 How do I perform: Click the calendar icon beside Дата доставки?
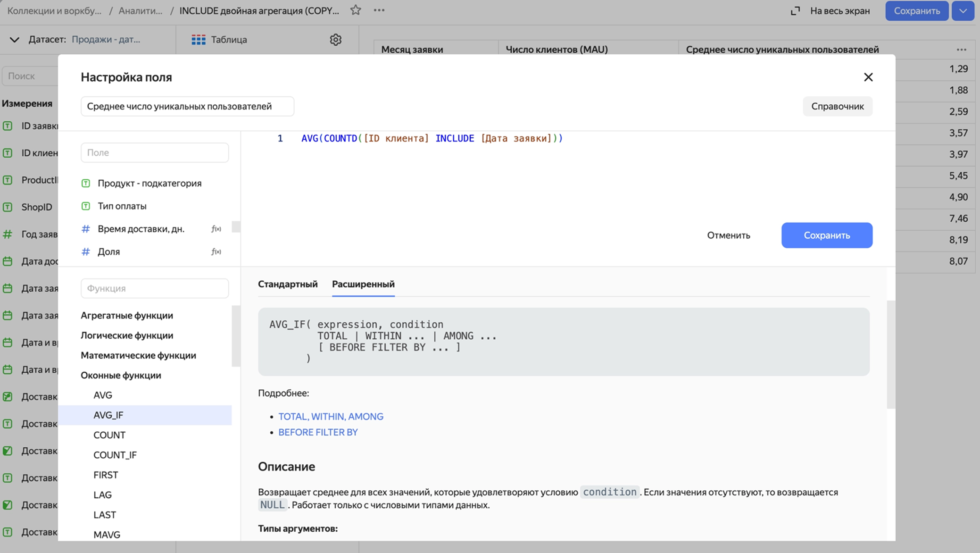click(x=8, y=261)
